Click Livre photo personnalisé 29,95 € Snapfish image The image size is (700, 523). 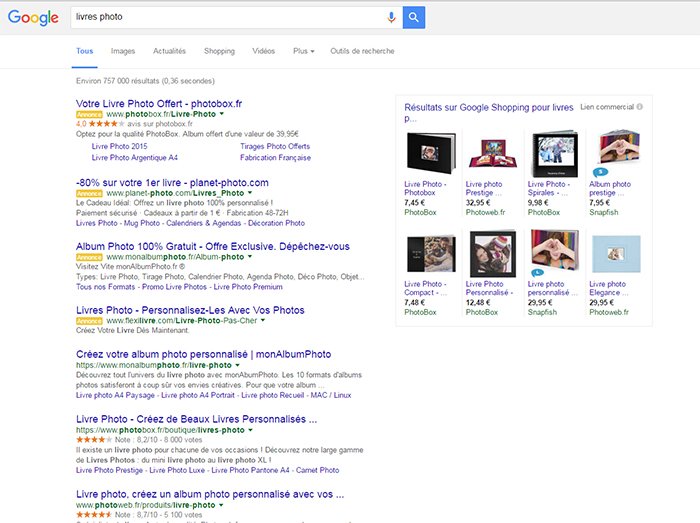click(554, 251)
